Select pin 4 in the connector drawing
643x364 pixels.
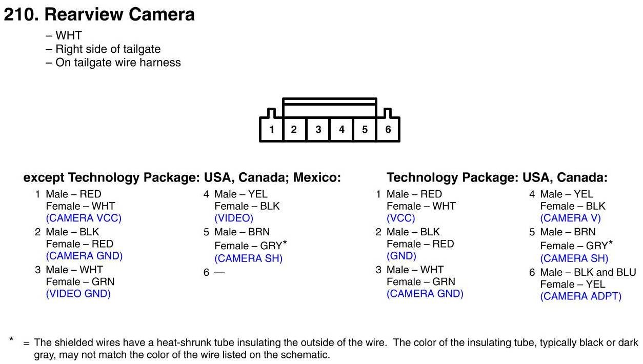coord(341,130)
